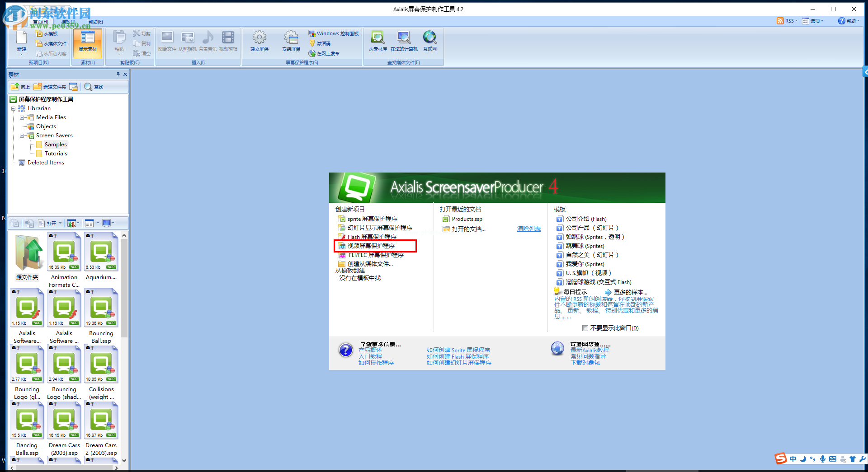
Task: Toggle 中 Chinese input mode in IME bar
Action: coord(793,459)
